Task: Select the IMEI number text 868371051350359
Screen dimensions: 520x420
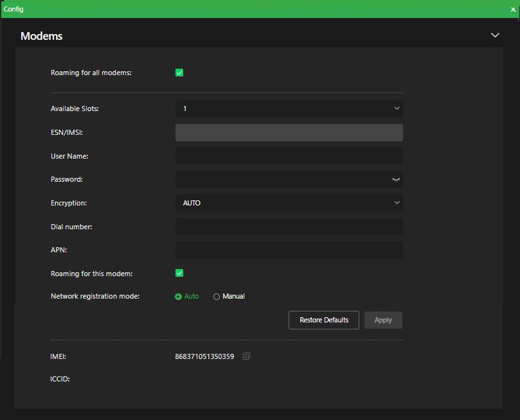Action: (x=204, y=355)
